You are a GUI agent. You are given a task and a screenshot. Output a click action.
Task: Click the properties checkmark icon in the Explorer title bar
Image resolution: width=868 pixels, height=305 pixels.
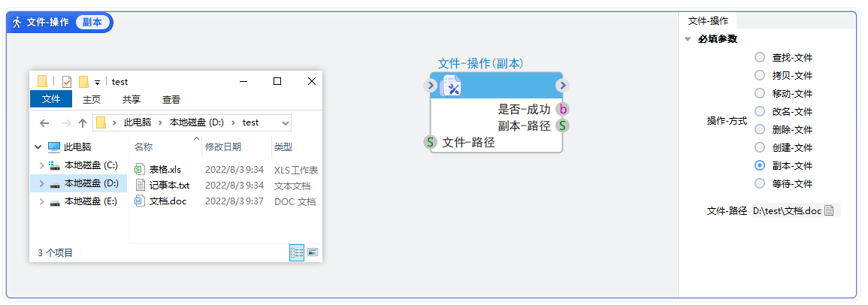pyautogui.click(x=66, y=82)
